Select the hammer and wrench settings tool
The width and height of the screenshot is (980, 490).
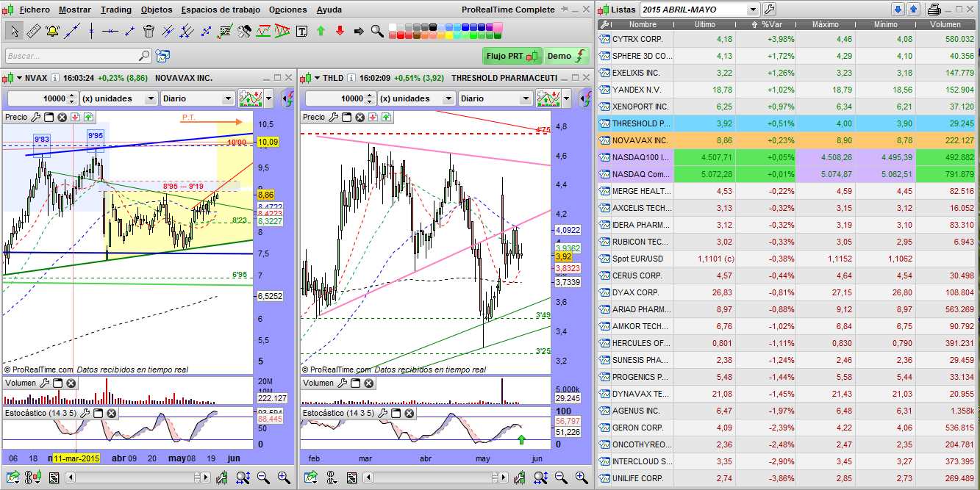click(244, 31)
